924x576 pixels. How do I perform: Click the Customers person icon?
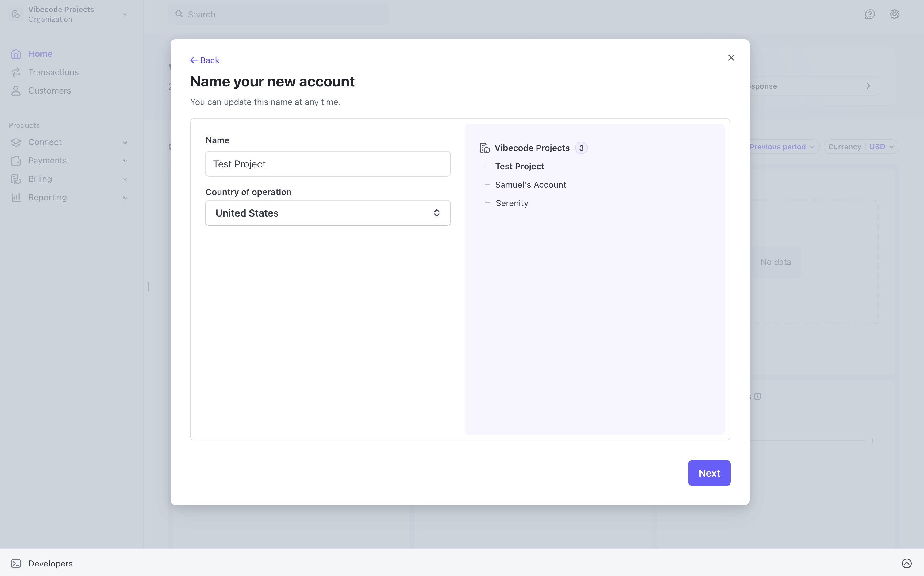click(16, 91)
